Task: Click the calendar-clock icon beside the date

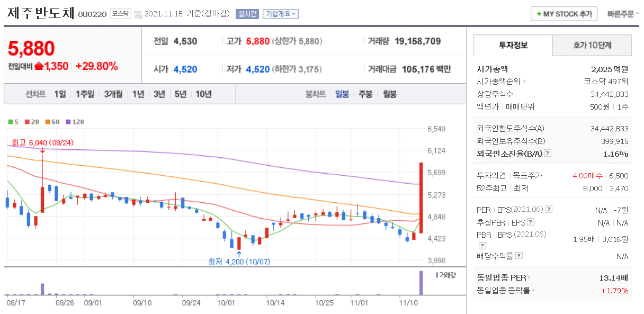Action: [x=138, y=14]
